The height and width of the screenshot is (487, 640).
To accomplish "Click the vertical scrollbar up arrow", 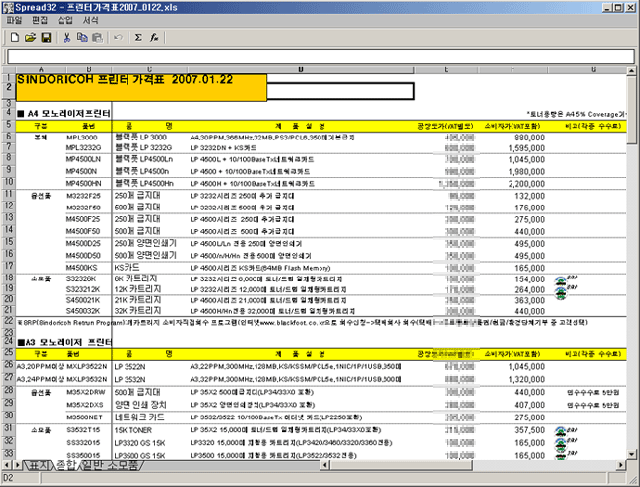I will [631, 71].
